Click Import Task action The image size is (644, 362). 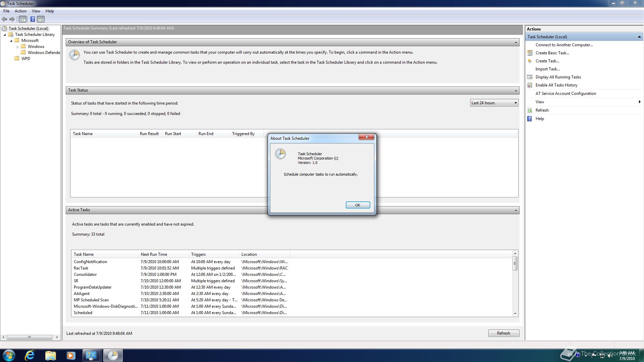(x=547, y=69)
